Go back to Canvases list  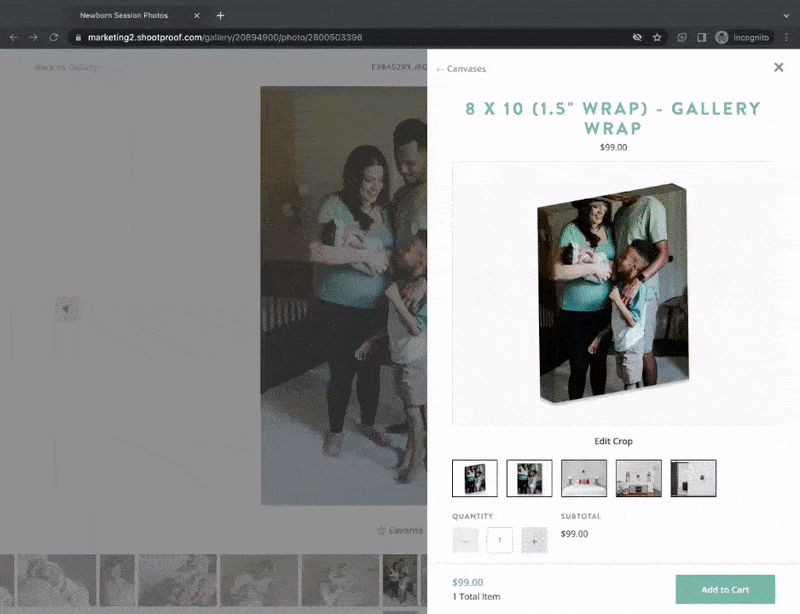pos(461,69)
